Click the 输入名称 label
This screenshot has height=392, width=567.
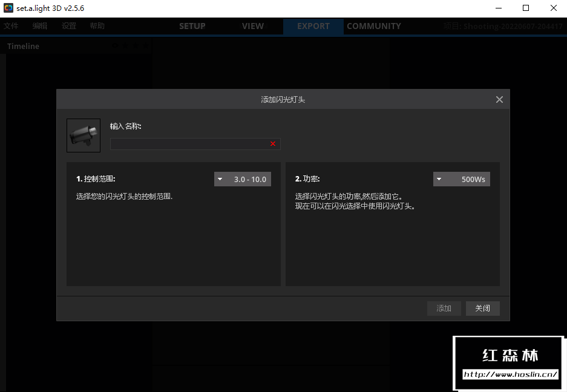pos(125,126)
